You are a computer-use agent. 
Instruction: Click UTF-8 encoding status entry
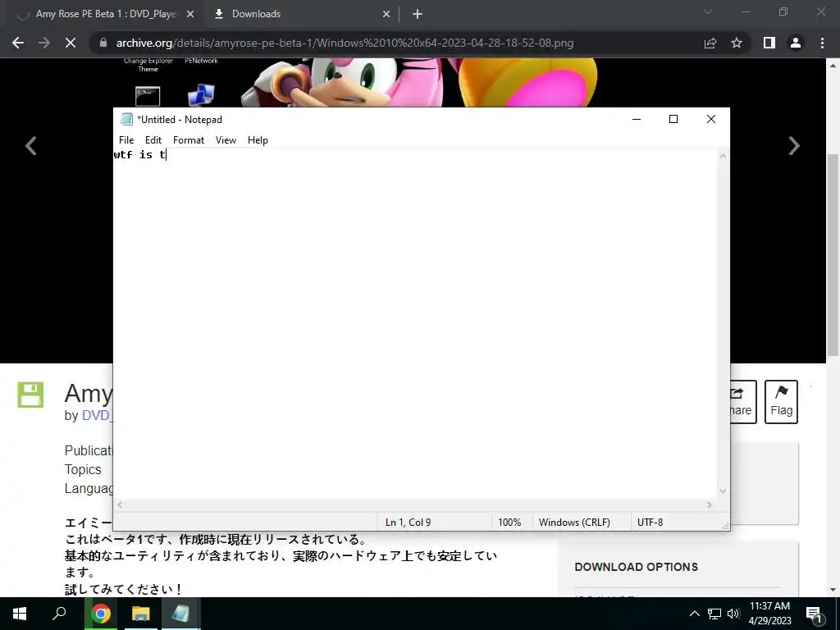pos(650,523)
